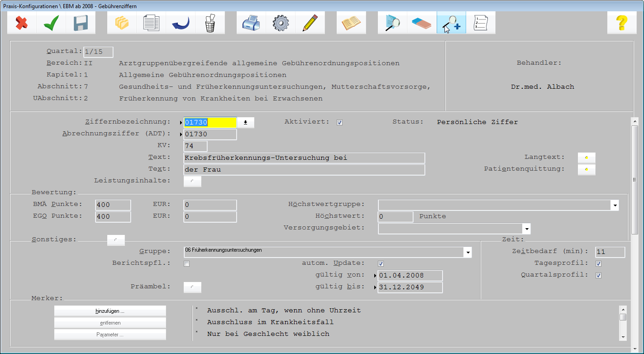Click the trash bin delete icon
644x354 pixels.
tap(210, 23)
